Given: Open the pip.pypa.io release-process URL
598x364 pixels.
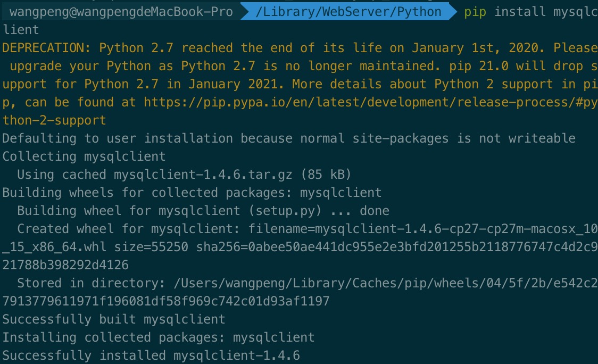Looking at the screenshot, I should coord(371,102).
